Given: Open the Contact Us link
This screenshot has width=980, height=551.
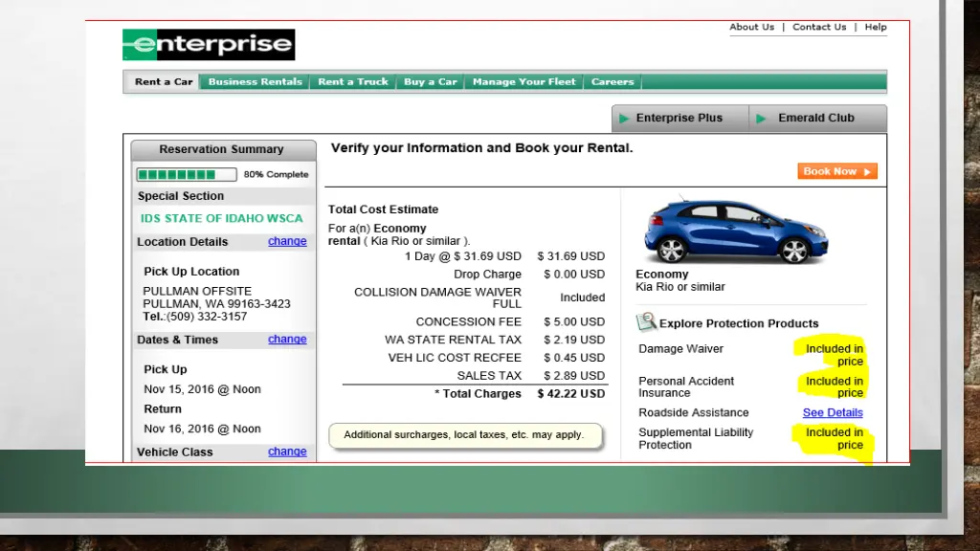Looking at the screenshot, I should [819, 27].
